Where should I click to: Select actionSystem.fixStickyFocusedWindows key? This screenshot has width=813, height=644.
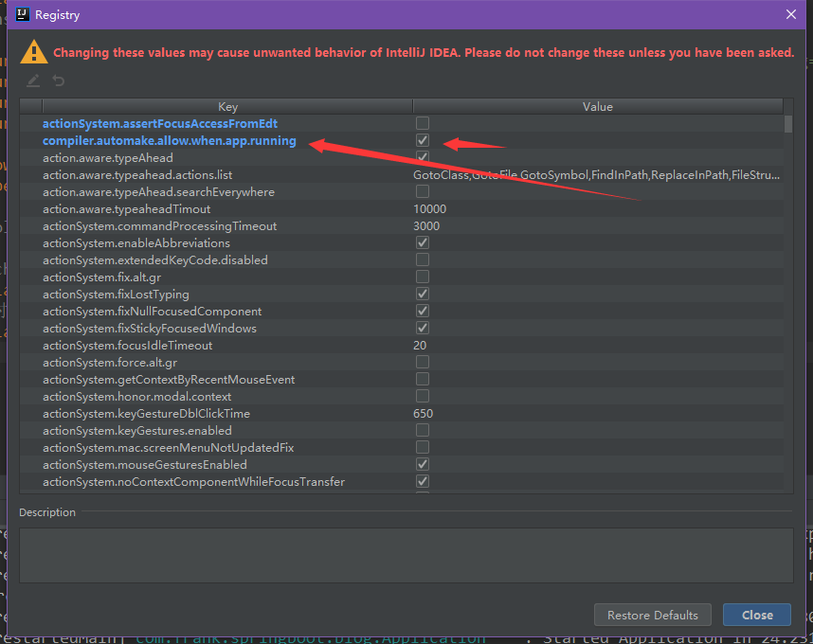(x=150, y=329)
